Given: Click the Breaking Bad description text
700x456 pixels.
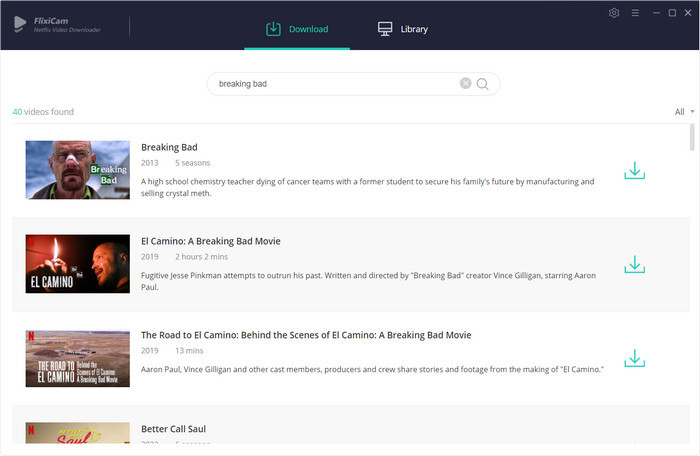Looking at the screenshot, I should pos(368,187).
